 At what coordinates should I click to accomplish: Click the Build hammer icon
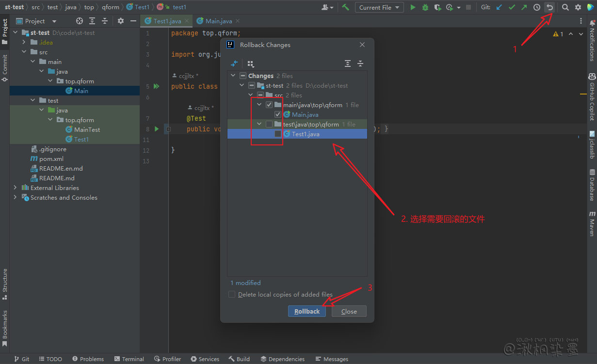345,7
